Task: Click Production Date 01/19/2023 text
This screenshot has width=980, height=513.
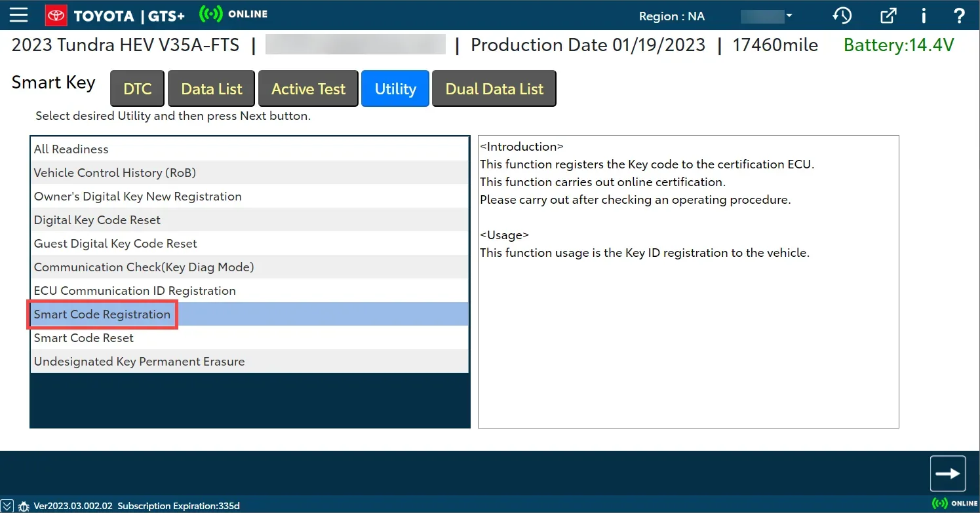Action: [588, 45]
